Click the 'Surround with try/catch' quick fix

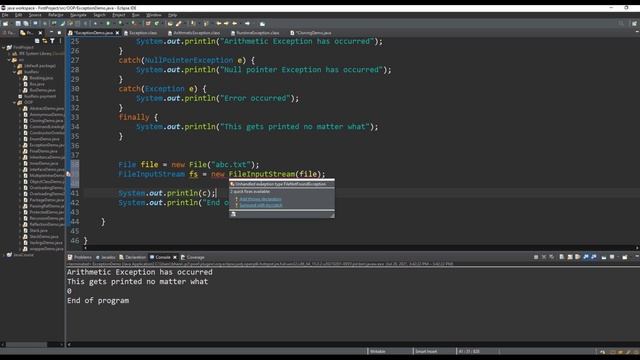click(x=260, y=205)
